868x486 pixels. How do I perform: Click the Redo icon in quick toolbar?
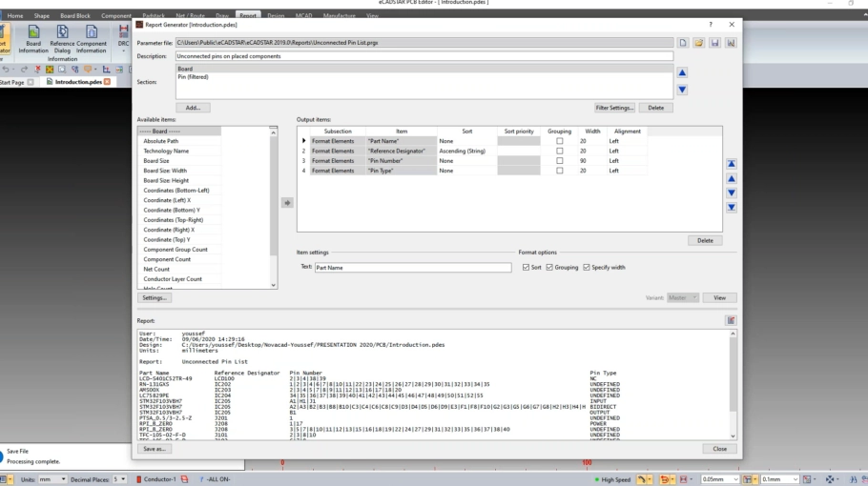[24, 70]
